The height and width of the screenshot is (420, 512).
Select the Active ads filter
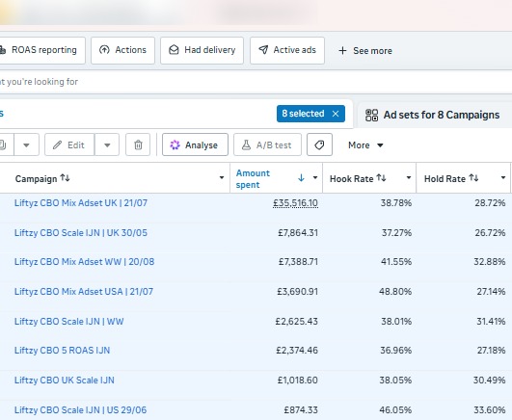(x=287, y=50)
